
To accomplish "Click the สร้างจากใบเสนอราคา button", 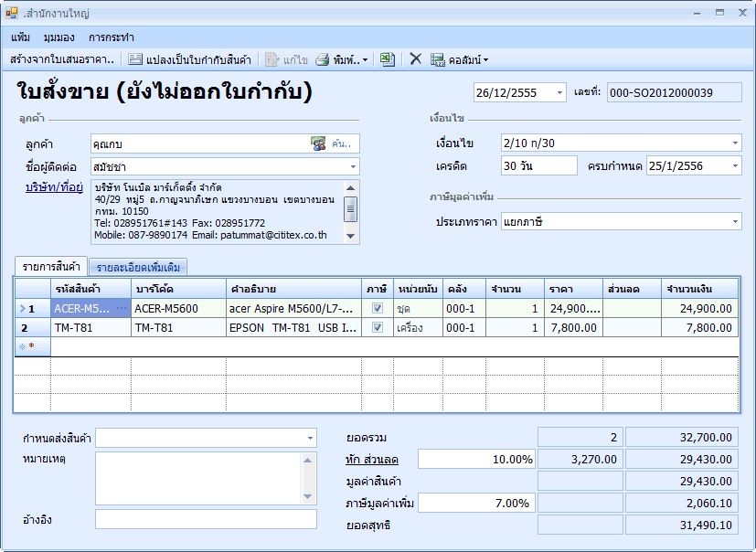I will coord(62,59).
